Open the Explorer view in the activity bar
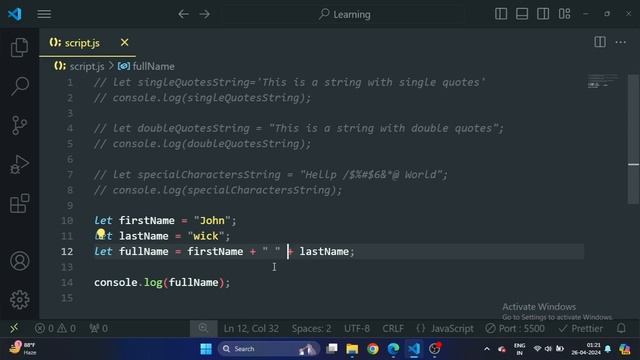Viewport: 640px width, 360px height. [19, 47]
